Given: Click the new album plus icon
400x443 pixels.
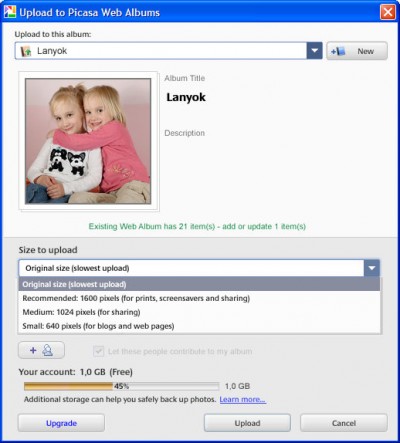Looking at the screenshot, I should pos(338,51).
